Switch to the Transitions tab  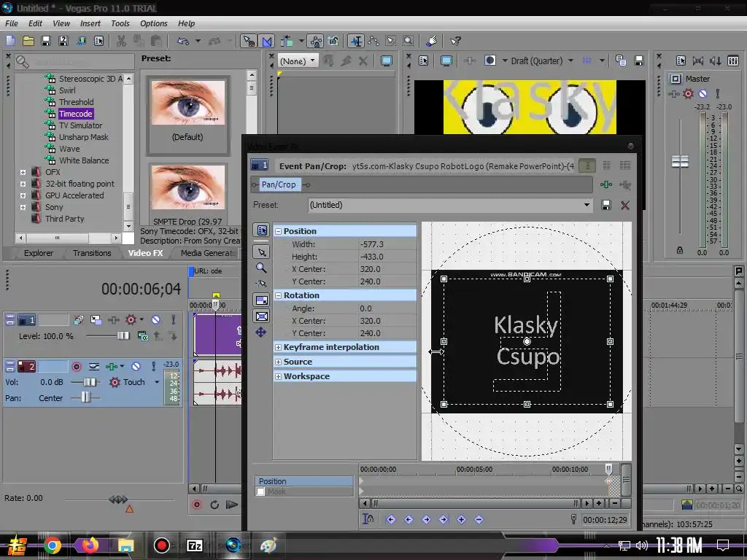coord(92,253)
